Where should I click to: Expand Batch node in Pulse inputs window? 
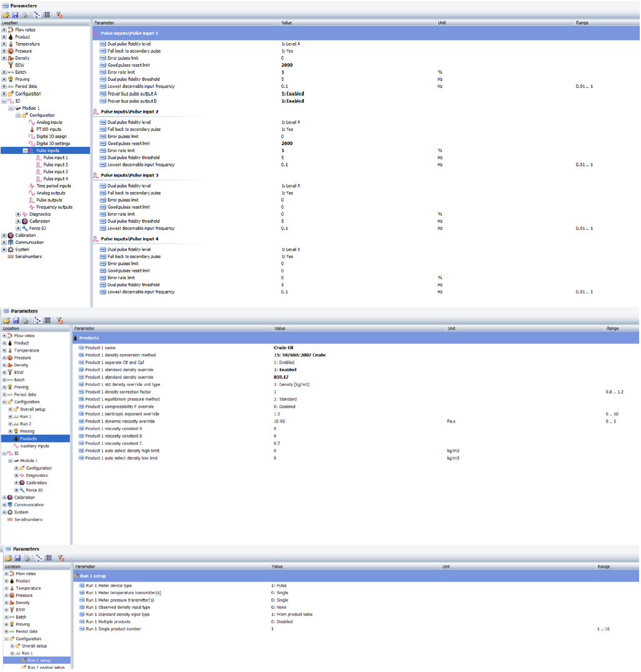click(4, 72)
